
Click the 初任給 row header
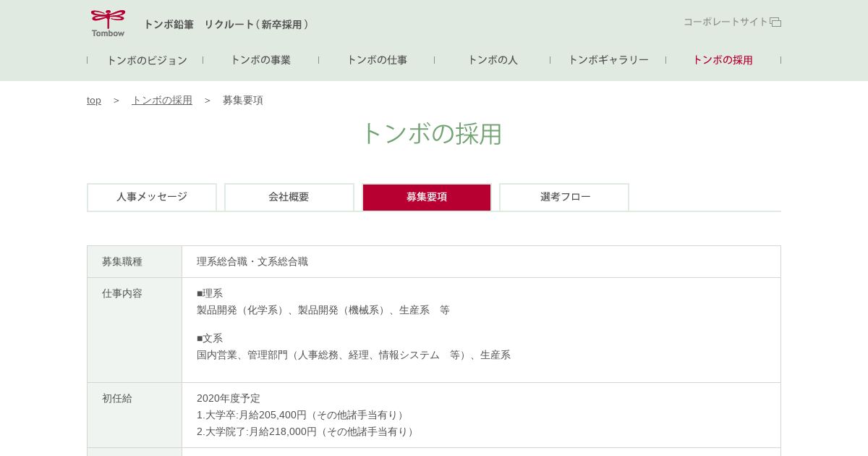click(x=135, y=415)
